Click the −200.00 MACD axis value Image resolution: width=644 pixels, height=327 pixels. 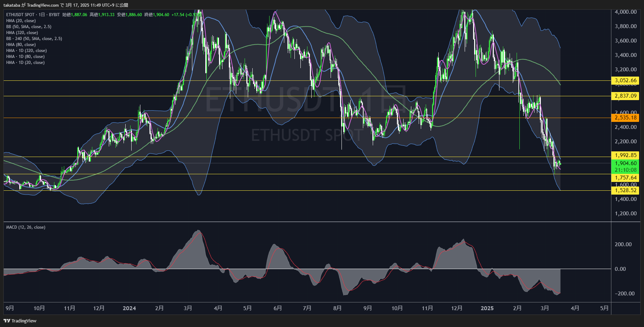[624, 294]
